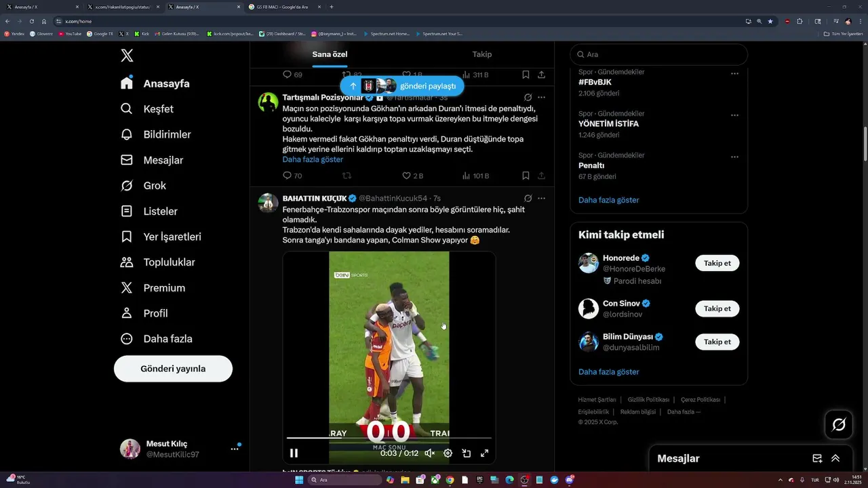Open account menu next to Mesut Kılıç
Viewport: 868px width, 488px height.
235,449
